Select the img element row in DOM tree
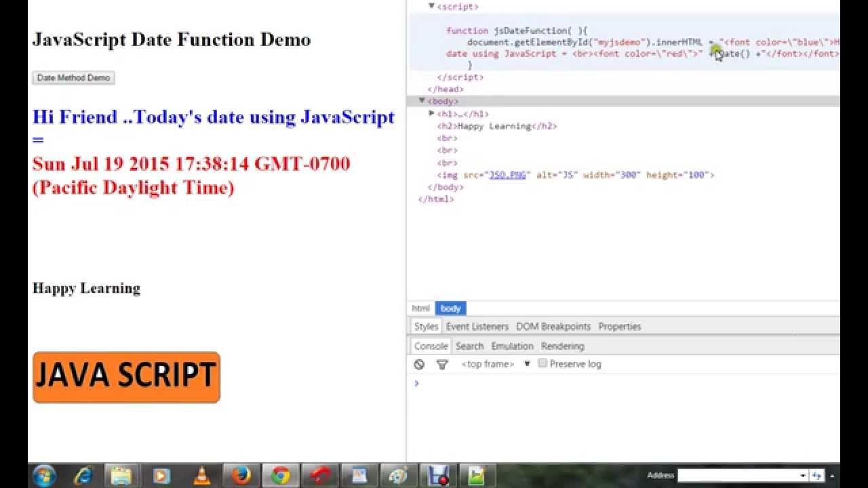 576,175
